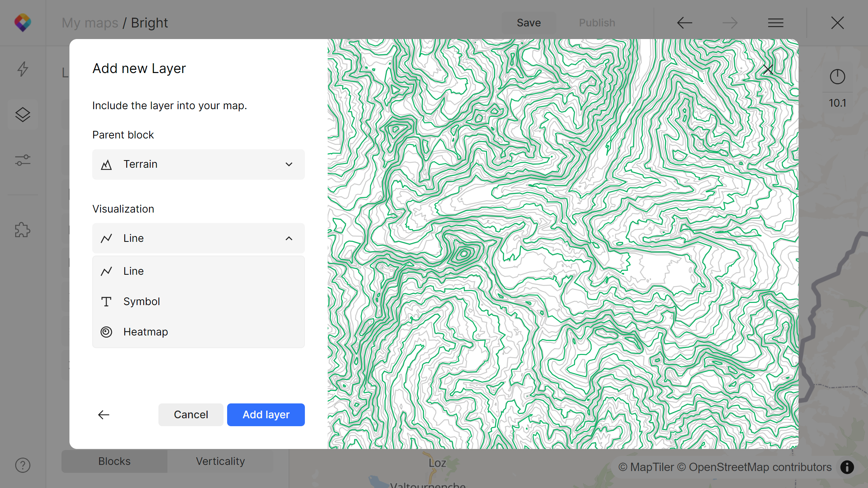The width and height of the screenshot is (868, 488).
Task: Click the back arrow navigation button
Action: pyautogui.click(x=103, y=415)
